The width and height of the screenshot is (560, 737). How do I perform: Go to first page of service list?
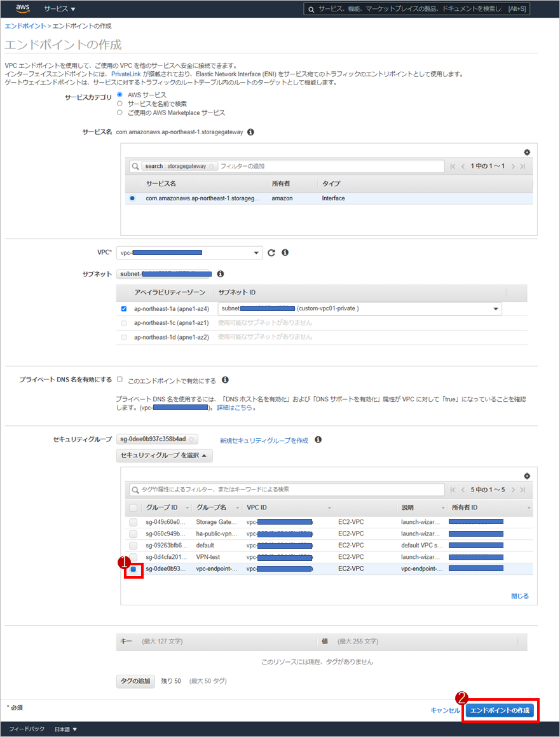pyautogui.click(x=453, y=167)
